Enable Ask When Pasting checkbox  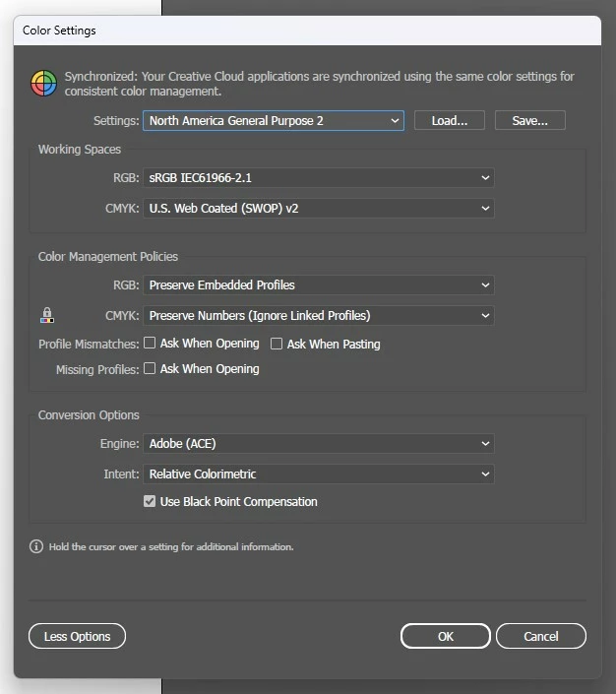tap(277, 344)
